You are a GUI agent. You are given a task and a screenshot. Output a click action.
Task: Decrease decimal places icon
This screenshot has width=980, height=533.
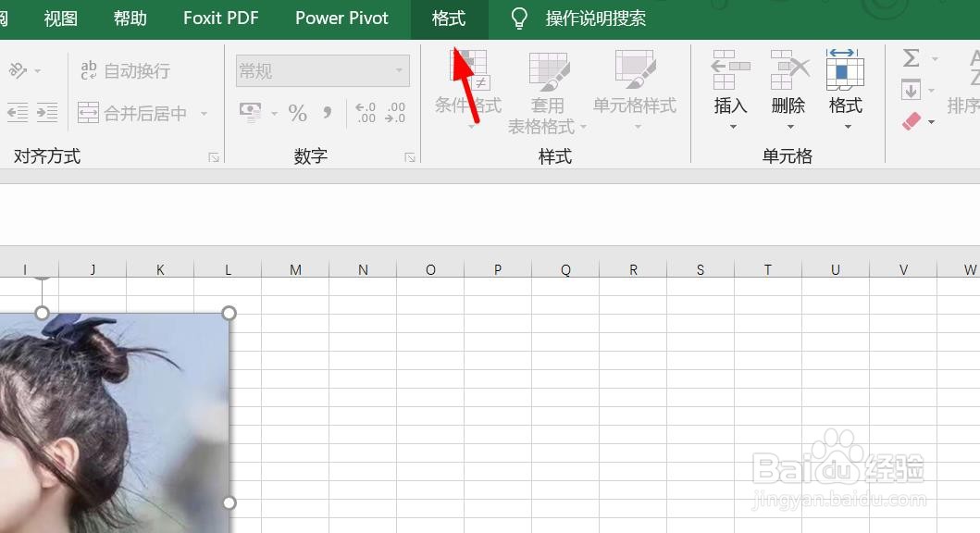(x=395, y=113)
